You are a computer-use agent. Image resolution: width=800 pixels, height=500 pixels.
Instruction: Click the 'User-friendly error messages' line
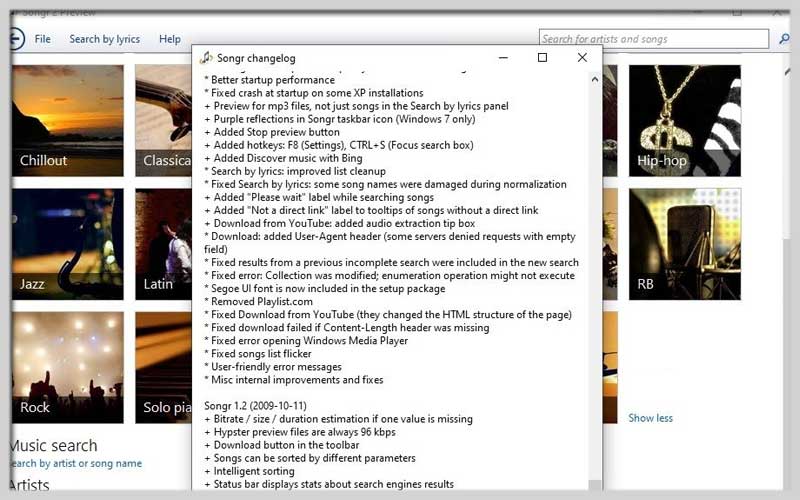273,367
